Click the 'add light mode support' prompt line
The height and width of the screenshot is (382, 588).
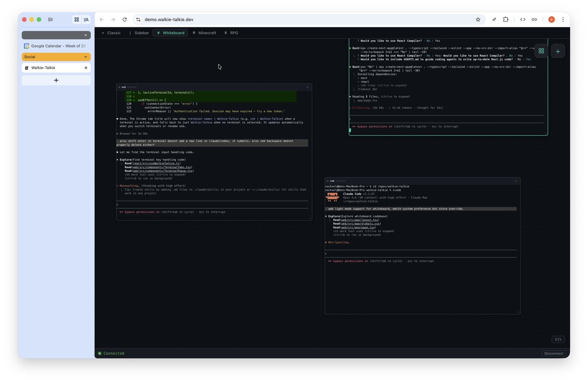(x=421, y=209)
